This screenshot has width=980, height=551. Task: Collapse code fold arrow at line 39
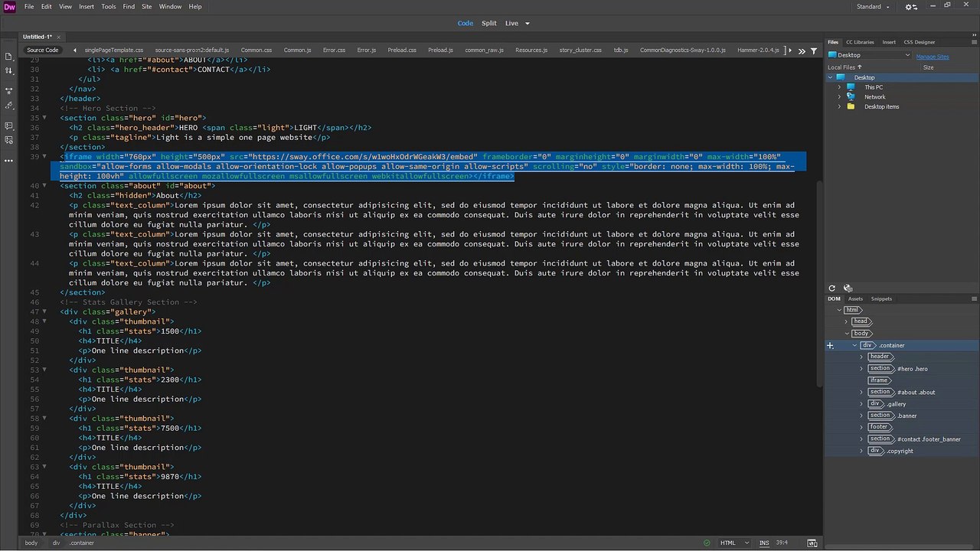(x=44, y=157)
